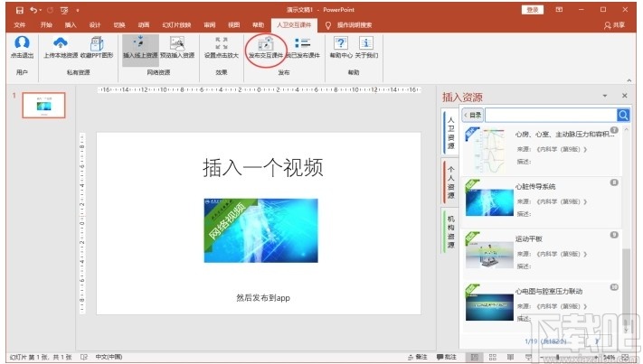This screenshot has width=643, height=364.
Task: Click the zoom slider handle
Action: click(557, 357)
